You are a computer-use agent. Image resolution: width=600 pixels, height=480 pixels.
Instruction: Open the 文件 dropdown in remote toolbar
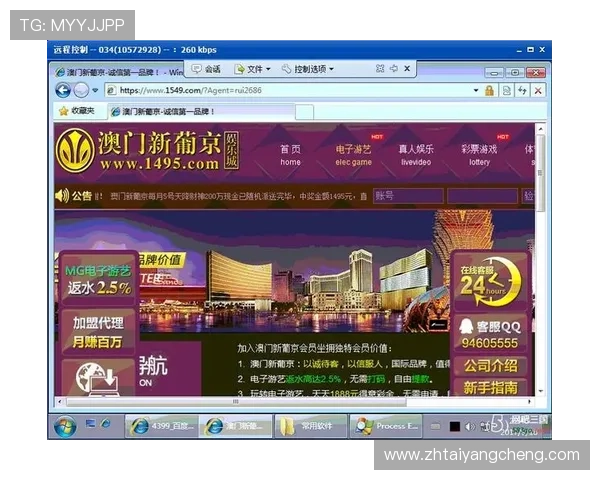(x=252, y=69)
